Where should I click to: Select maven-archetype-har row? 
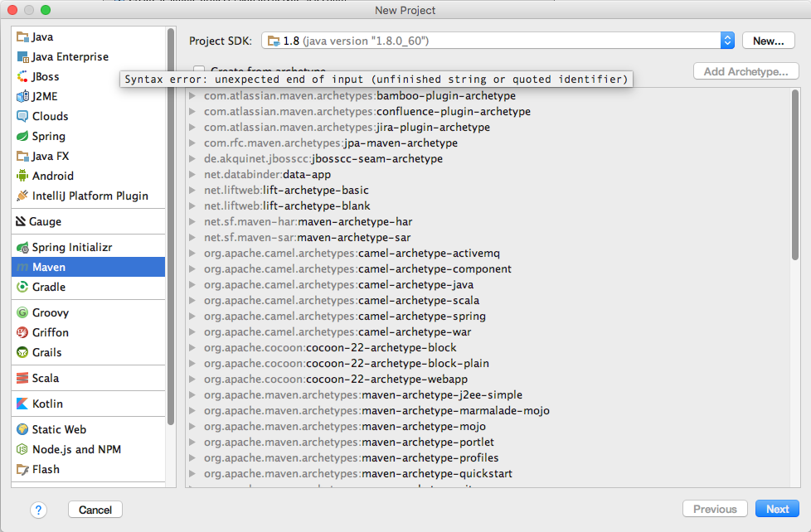point(488,222)
